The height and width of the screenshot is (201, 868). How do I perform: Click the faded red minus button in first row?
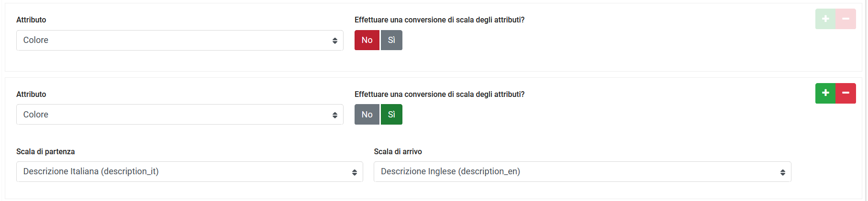click(846, 19)
